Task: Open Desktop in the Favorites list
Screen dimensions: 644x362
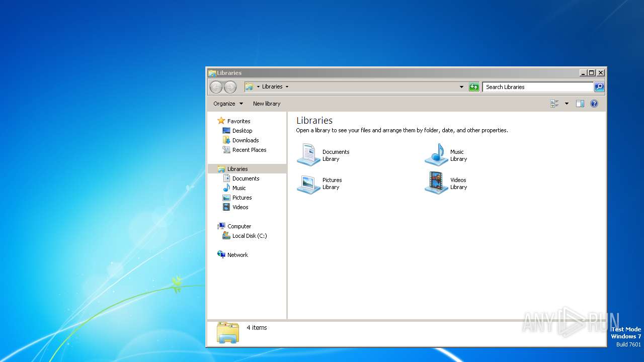Action: point(242,131)
